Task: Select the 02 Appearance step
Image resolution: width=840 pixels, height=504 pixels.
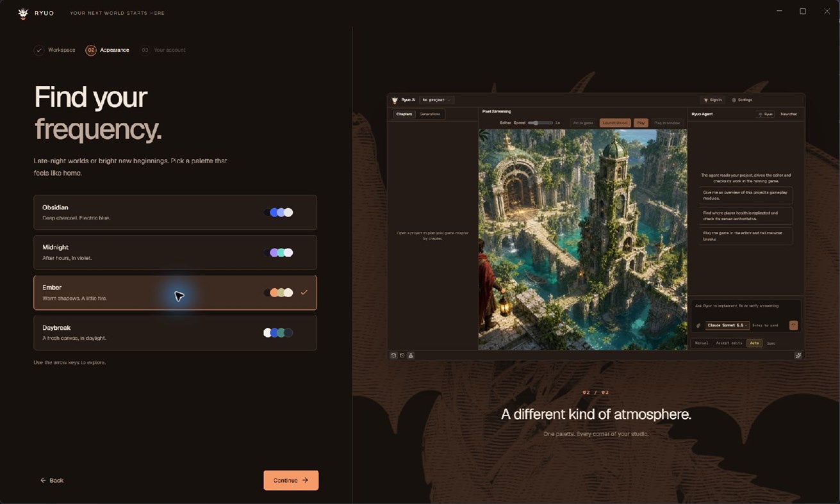Action: pos(108,50)
